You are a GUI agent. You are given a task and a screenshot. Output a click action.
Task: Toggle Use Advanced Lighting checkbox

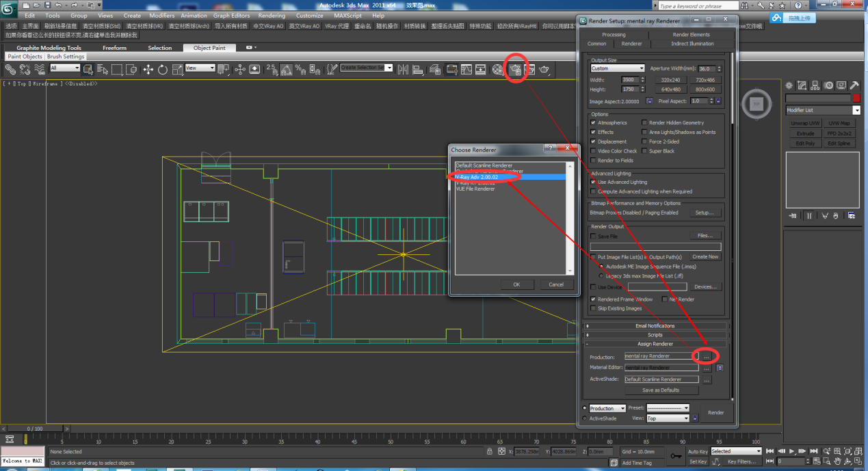(x=592, y=183)
